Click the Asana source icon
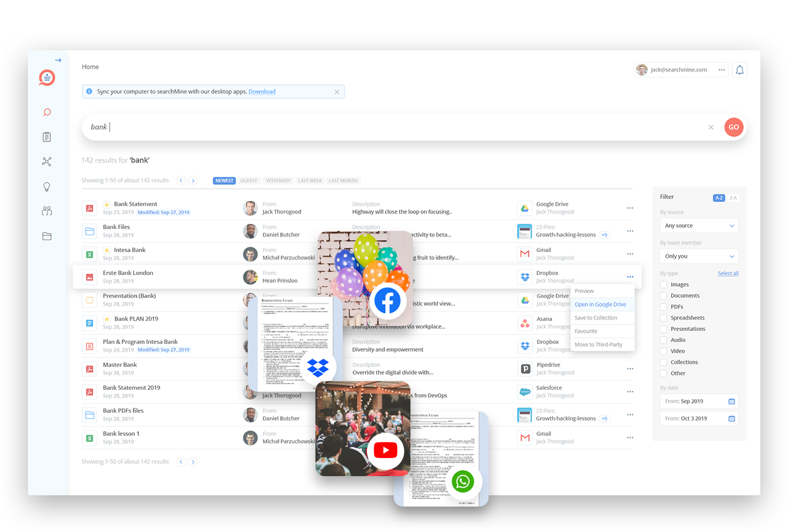The width and height of the screenshot is (801, 532). (525, 323)
